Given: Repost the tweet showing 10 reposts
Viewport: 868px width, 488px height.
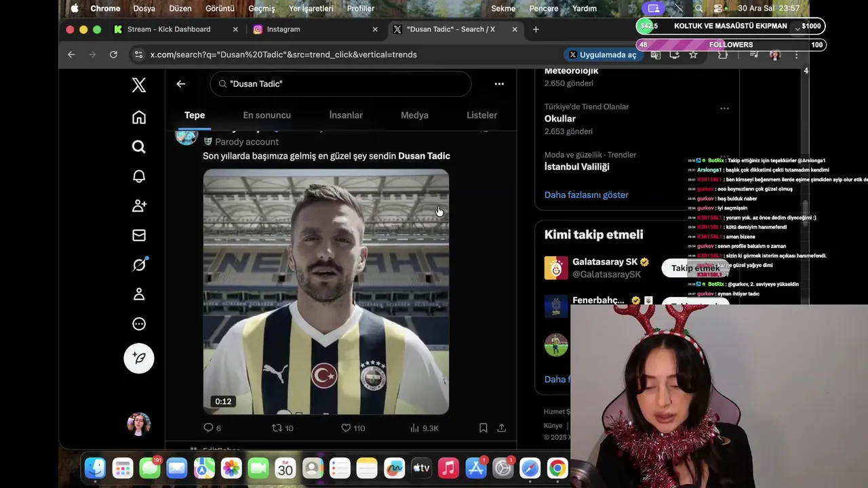Looking at the screenshot, I should [x=282, y=428].
